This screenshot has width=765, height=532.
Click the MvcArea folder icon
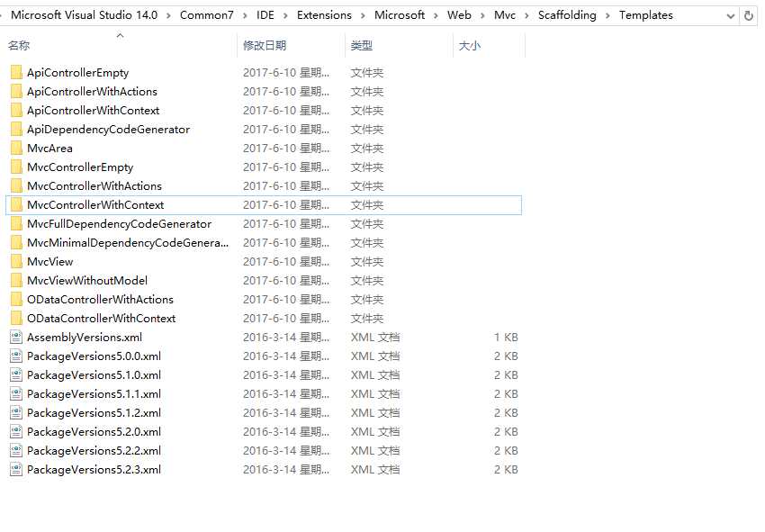tap(16, 149)
